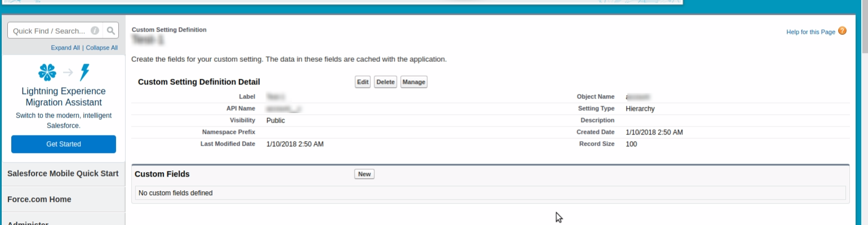Click the Lightning Experience Migration Assistant heading

tap(64, 97)
